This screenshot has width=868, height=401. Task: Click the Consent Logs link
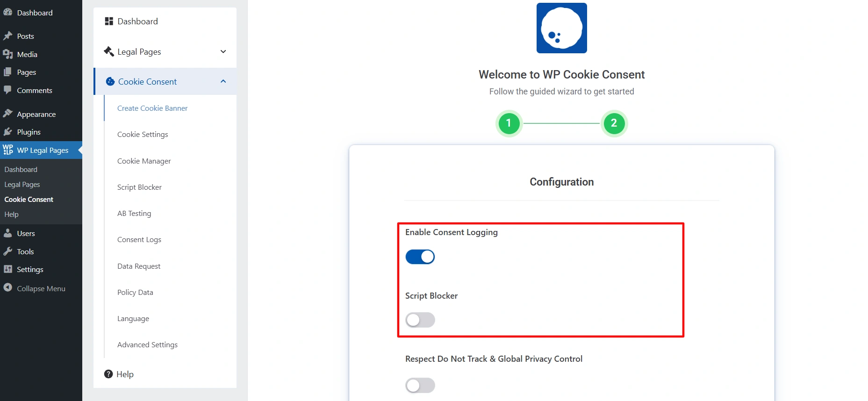tap(139, 239)
